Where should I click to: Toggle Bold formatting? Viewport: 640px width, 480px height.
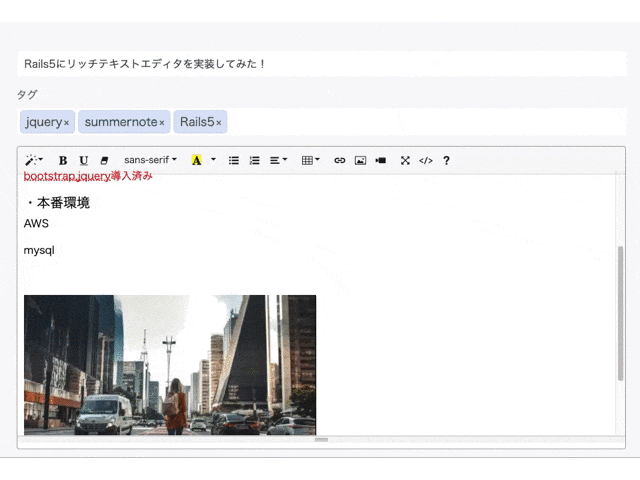pos(63,160)
